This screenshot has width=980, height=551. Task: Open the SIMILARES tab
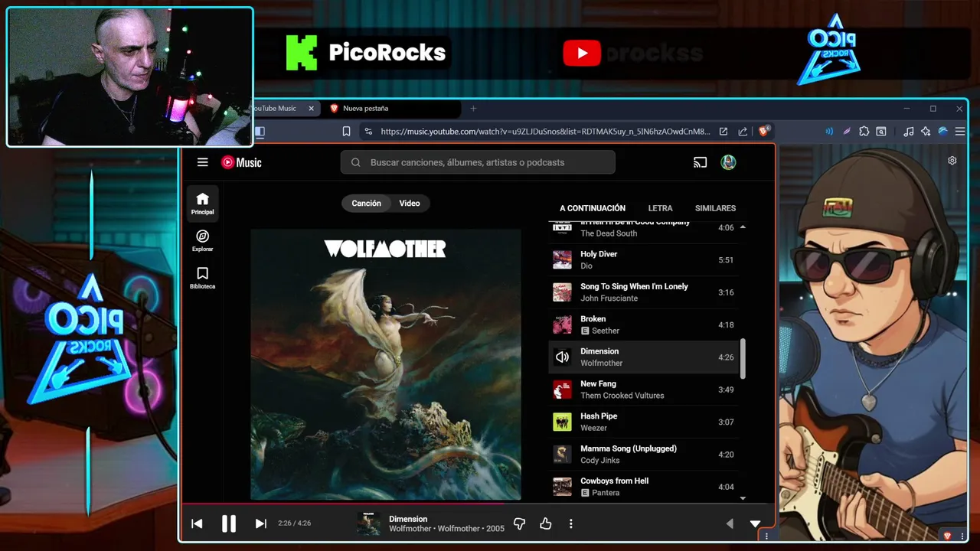point(715,208)
